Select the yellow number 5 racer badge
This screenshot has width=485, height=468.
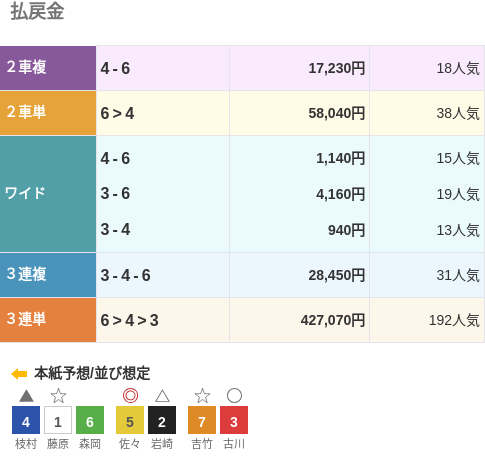(x=130, y=420)
